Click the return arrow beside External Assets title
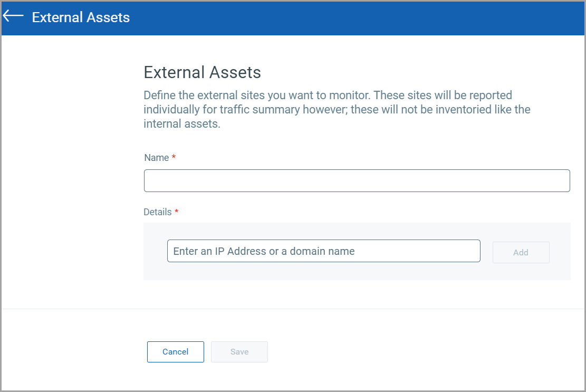586x392 pixels. pyautogui.click(x=12, y=16)
